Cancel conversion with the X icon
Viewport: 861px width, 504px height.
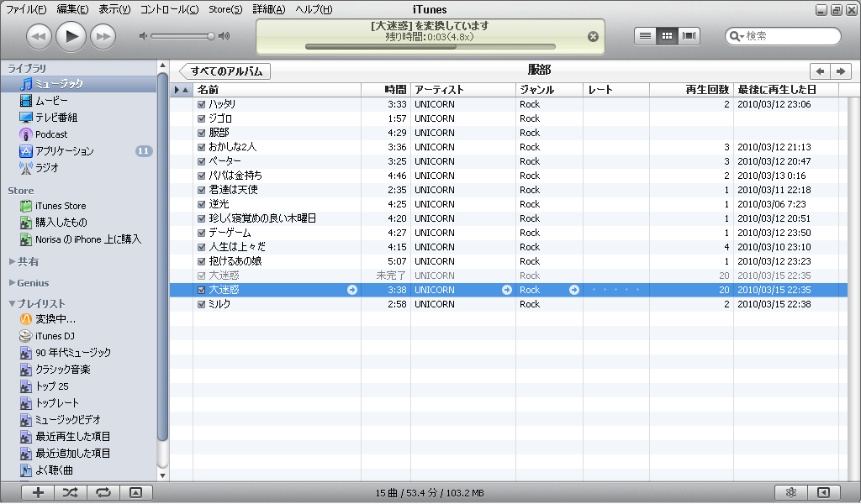point(593,37)
